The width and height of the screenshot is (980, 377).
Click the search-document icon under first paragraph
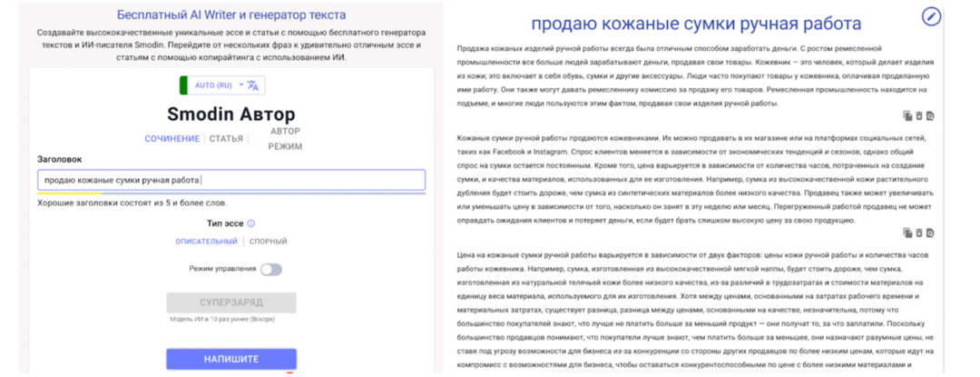[x=930, y=115]
